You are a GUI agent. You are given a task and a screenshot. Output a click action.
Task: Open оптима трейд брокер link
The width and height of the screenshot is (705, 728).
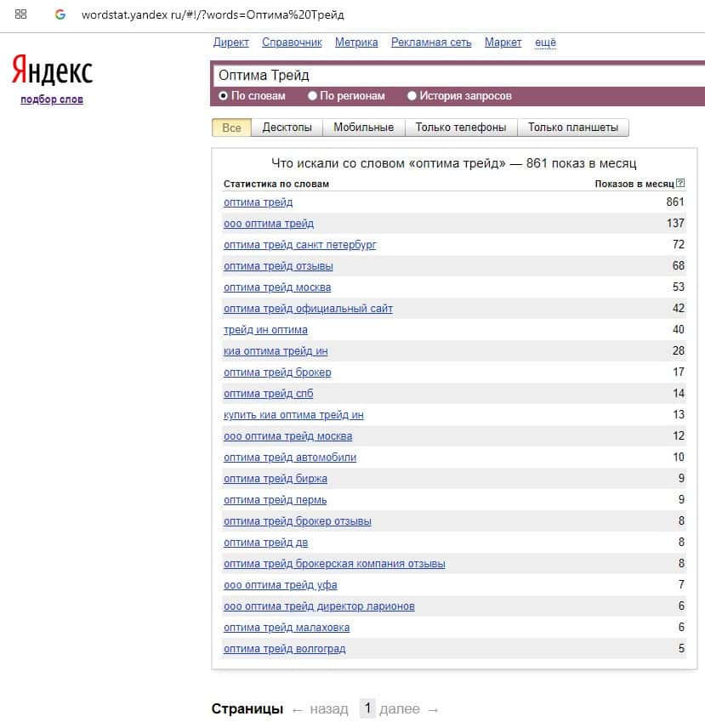coord(277,373)
